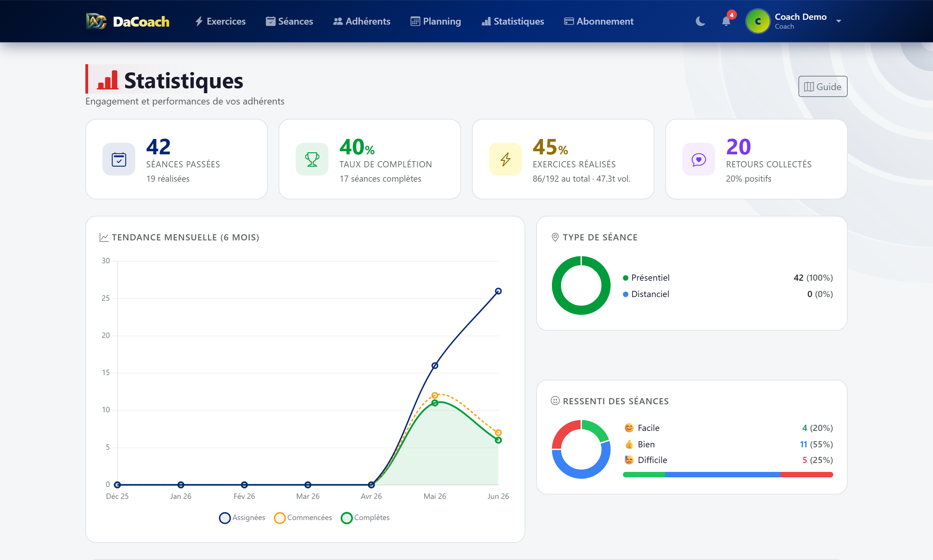
Task: Click the DaCoach brand name text
Action: click(x=141, y=22)
